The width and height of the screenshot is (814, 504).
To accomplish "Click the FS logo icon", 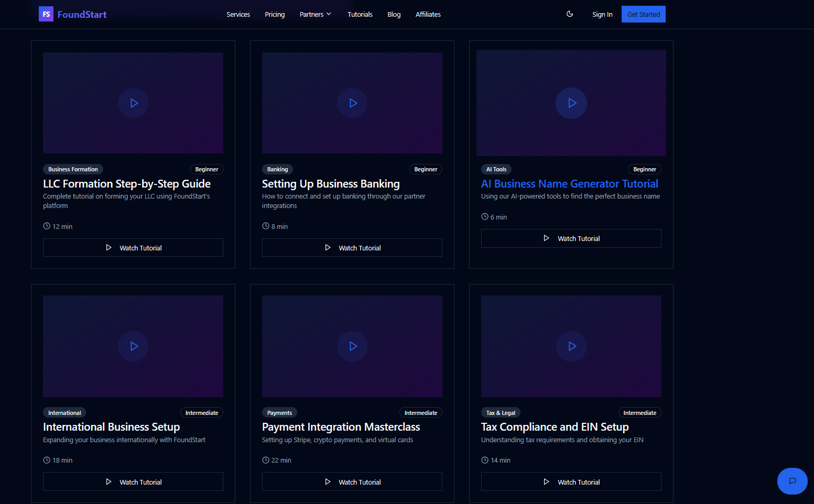I will [46, 14].
